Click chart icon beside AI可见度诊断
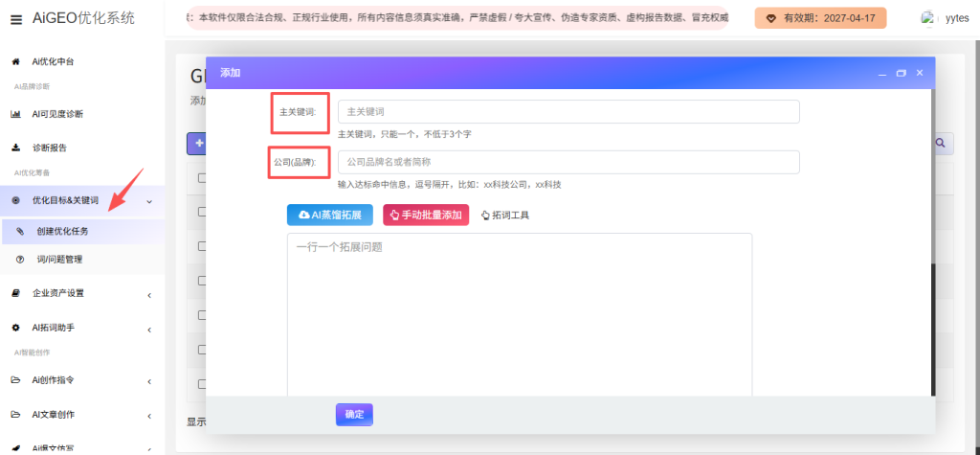980x455 pixels. (x=15, y=114)
